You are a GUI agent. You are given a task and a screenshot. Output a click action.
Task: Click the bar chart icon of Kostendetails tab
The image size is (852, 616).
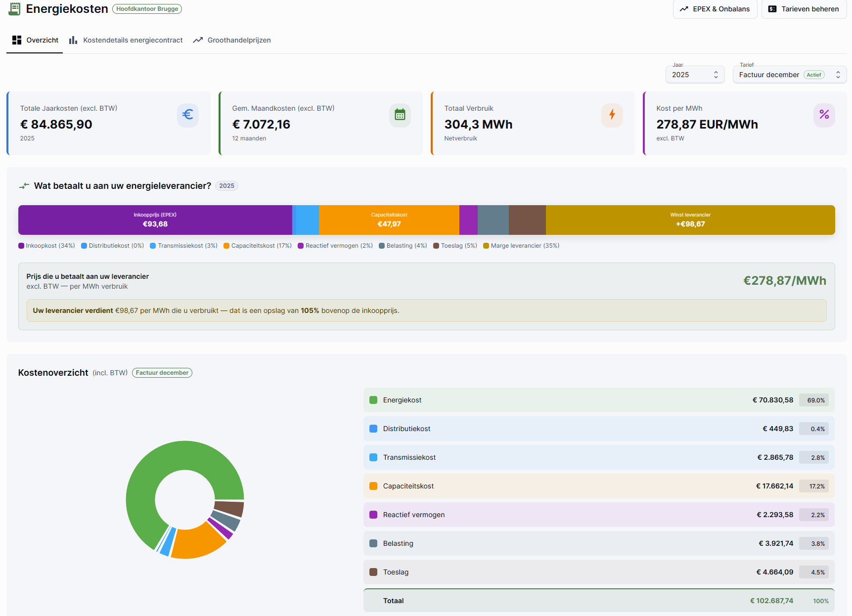(73, 40)
